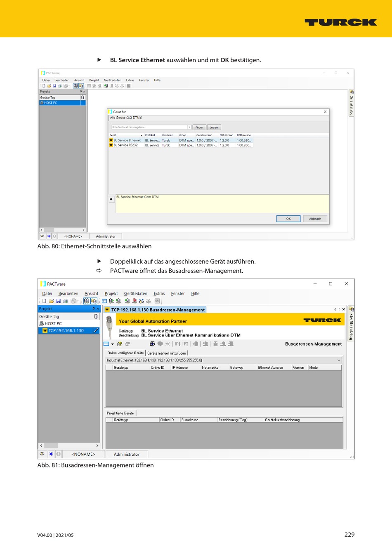Open Gerätekatalog side tab in lower window

tap(352, 323)
